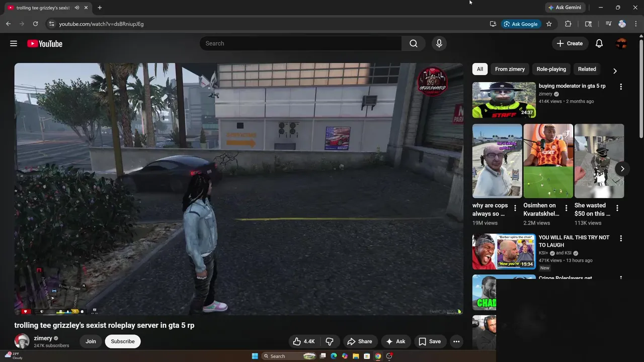
Task: Open zimery channel avatar
Action: pos(22,341)
